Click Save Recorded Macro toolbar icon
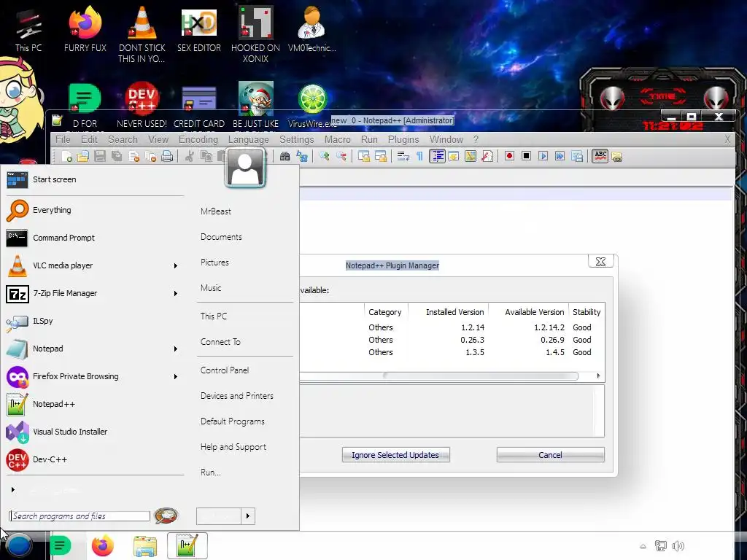This screenshot has width=747, height=560. [577, 156]
